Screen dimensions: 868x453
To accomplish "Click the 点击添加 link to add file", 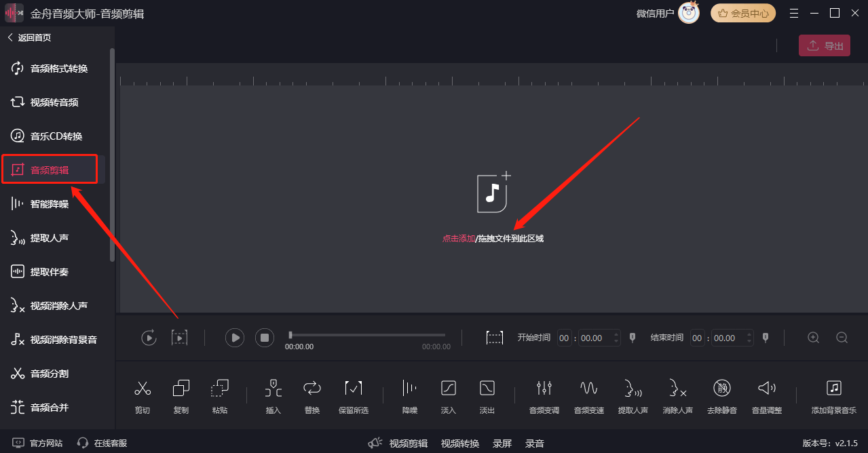I will coord(459,239).
